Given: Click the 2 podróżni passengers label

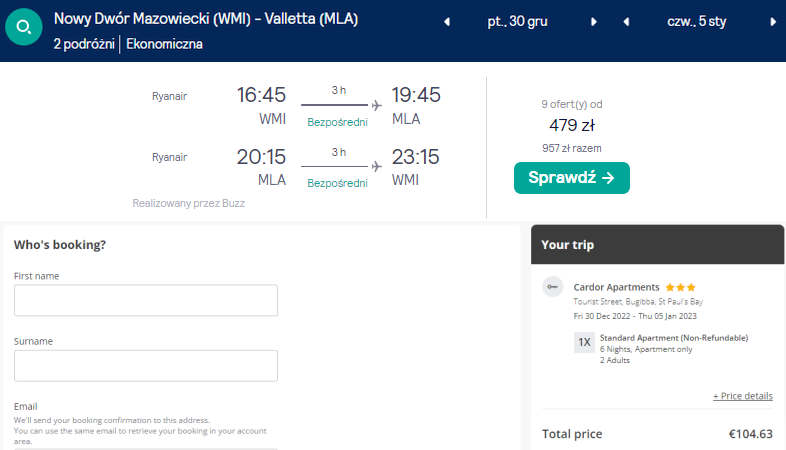Looking at the screenshot, I should coord(84,44).
